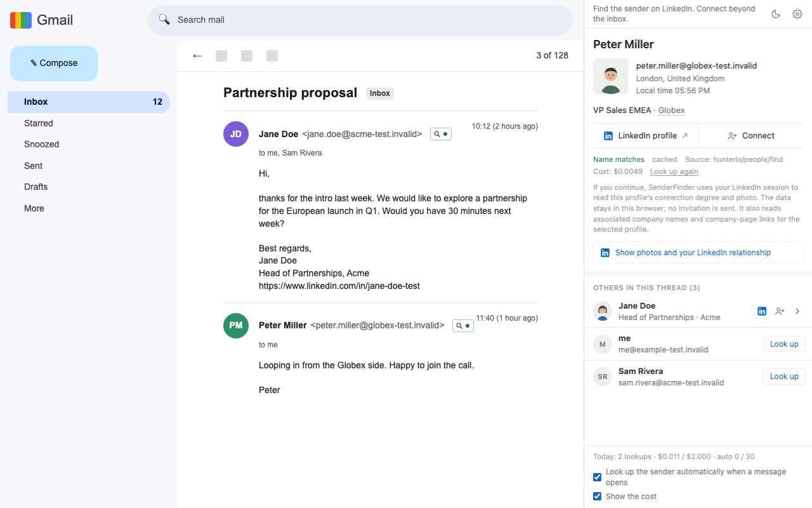Uncheck the Show the cost checkbox

[597, 497]
